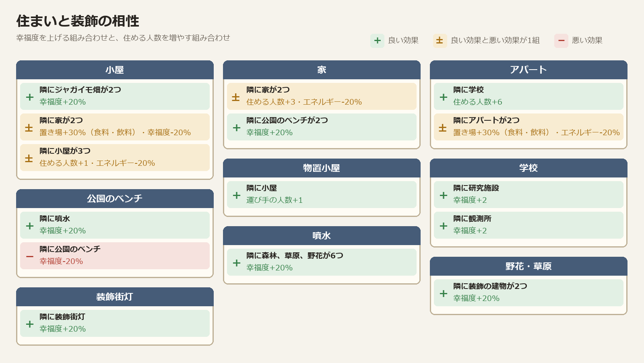This screenshot has width=644, height=363.
Task: Click plus-minus icon beside 隣に小屋が3つ
Action: 29,158
